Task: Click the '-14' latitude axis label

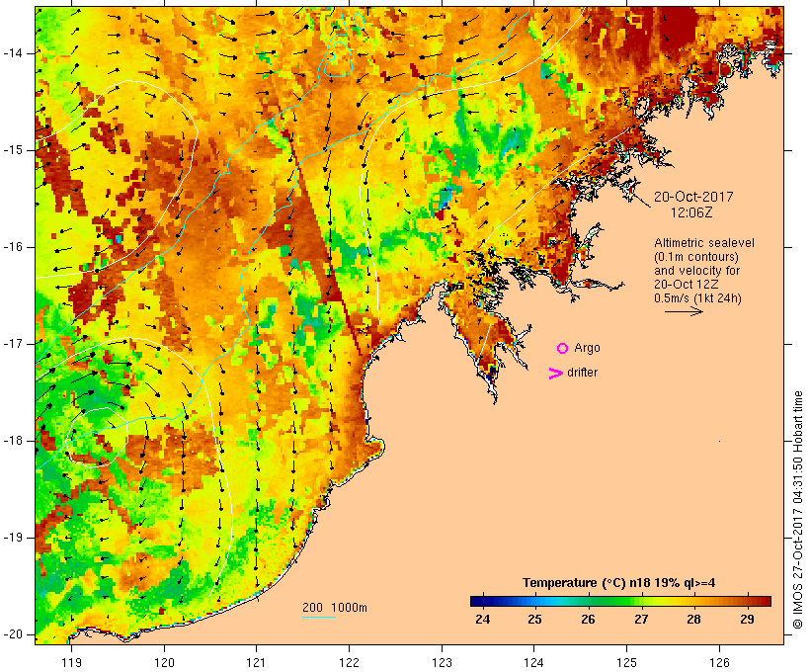Action: point(13,53)
